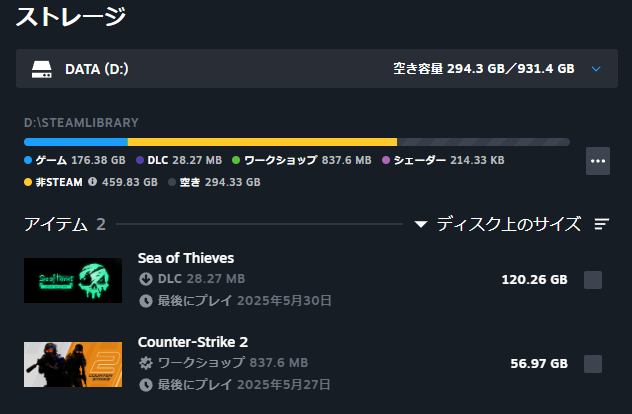The height and width of the screenshot is (414, 632).
Task: Click the sort direction triangle arrow
Action: (x=421, y=224)
